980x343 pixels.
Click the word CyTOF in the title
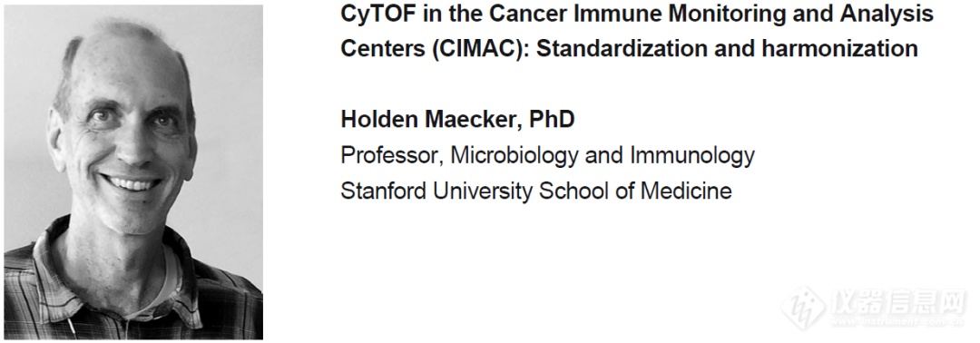coord(377,14)
